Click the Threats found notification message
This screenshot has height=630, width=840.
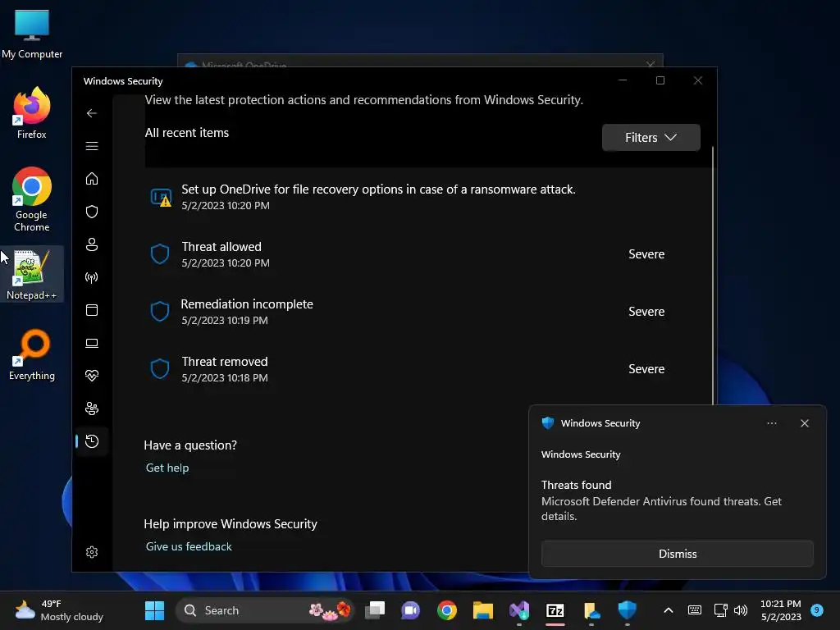click(x=661, y=501)
